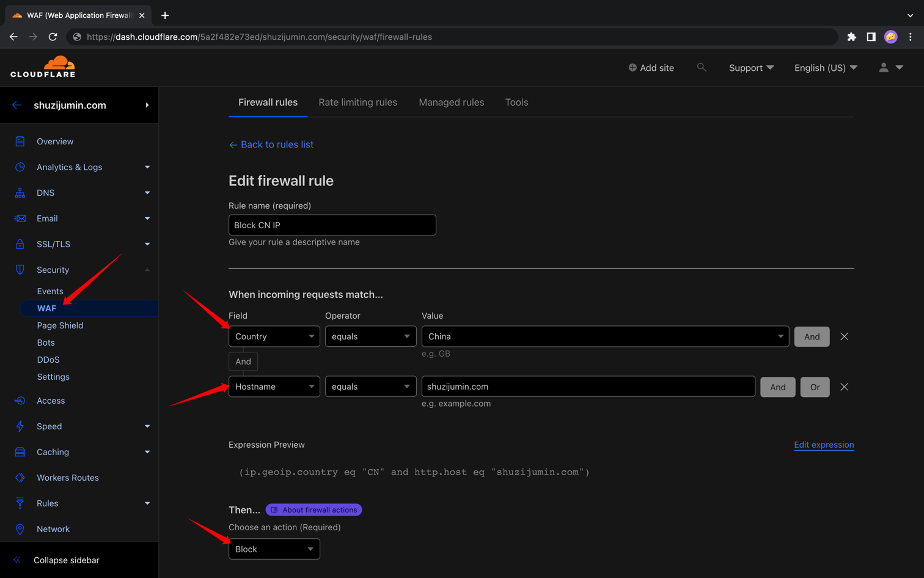This screenshot has height=578, width=924.
Task: Open the user account profile icon
Action: coord(884,67)
